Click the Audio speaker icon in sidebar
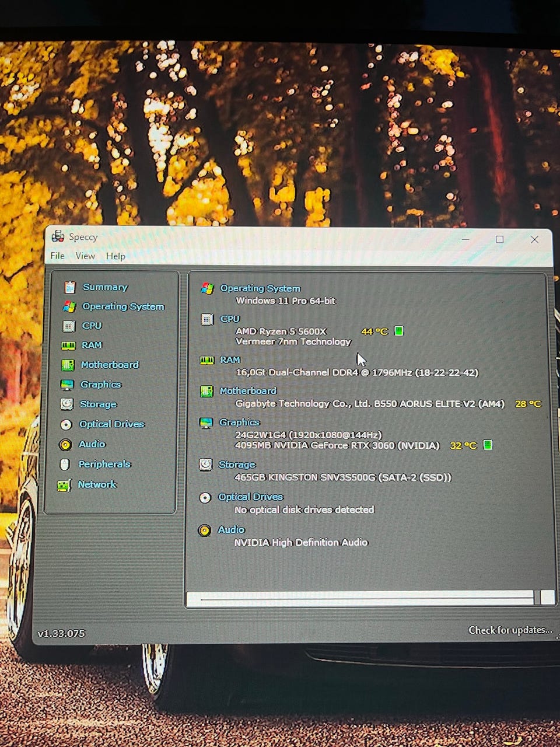Viewport: 560px width, 747px height. [x=65, y=445]
